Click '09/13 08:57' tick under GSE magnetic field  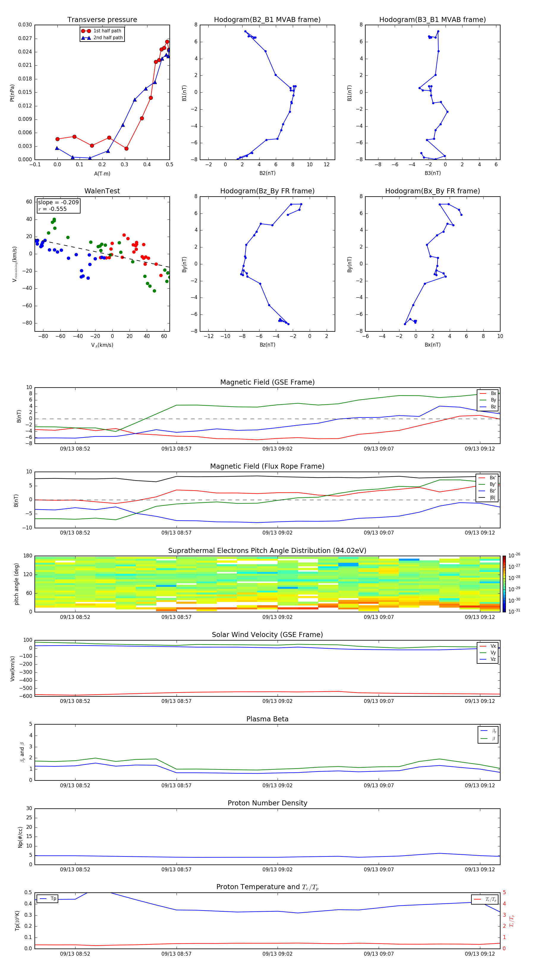coord(176,449)
